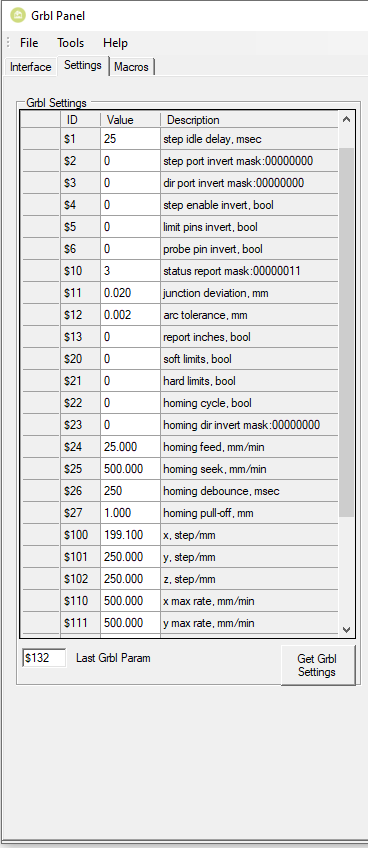Select the 250.000 value for $101
Image resolution: width=369 pixels, height=848 pixels.
click(130, 557)
